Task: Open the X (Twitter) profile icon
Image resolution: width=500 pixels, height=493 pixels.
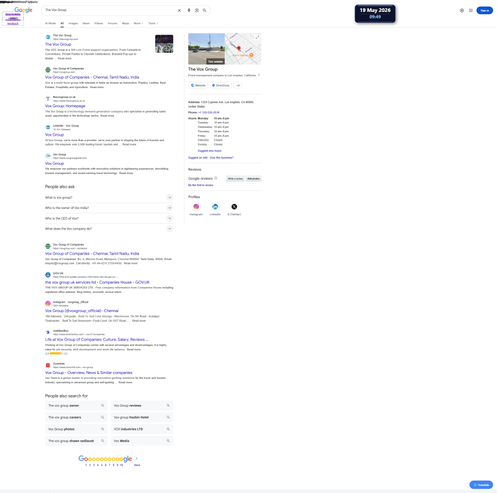Action: coord(234,207)
